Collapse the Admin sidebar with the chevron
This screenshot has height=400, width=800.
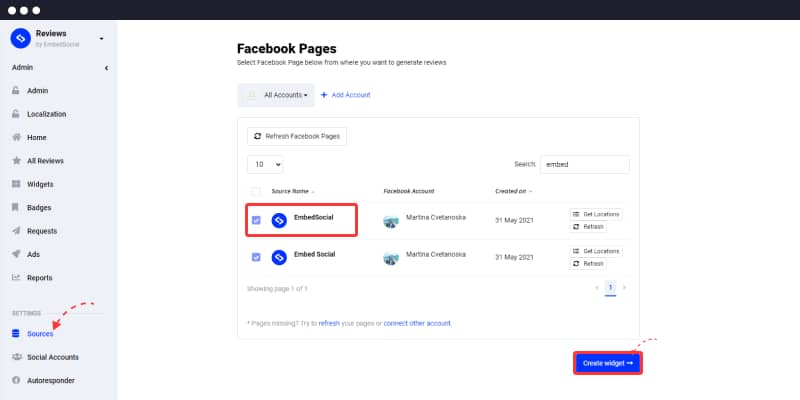(106, 68)
